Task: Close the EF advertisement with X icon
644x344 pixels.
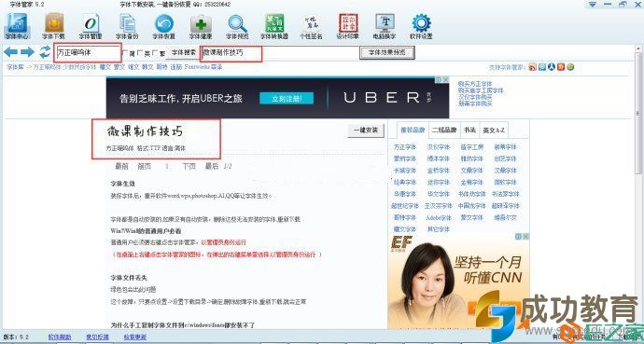Action: point(526,237)
